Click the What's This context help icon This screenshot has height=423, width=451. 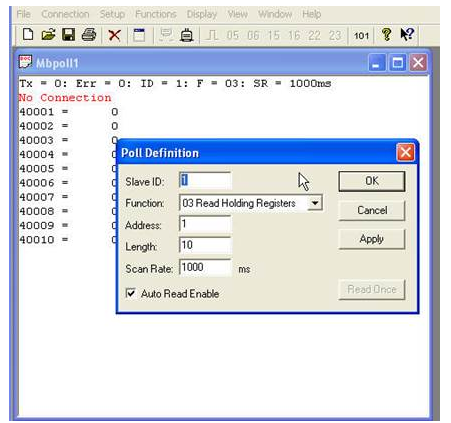pyautogui.click(x=407, y=35)
